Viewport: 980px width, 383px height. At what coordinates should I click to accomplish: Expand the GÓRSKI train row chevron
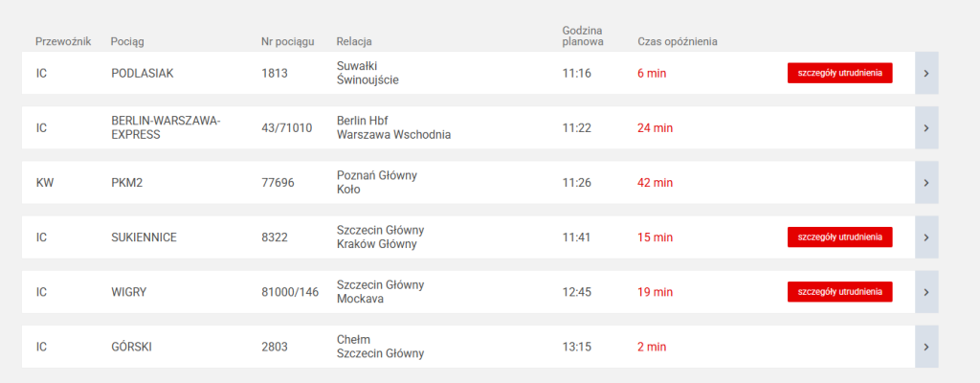(x=926, y=347)
